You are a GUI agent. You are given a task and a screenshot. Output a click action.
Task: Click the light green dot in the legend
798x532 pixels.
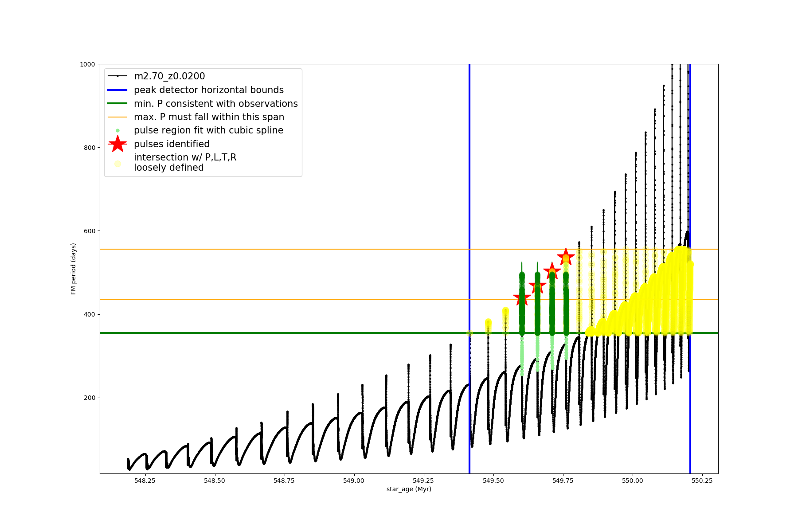coord(117,131)
